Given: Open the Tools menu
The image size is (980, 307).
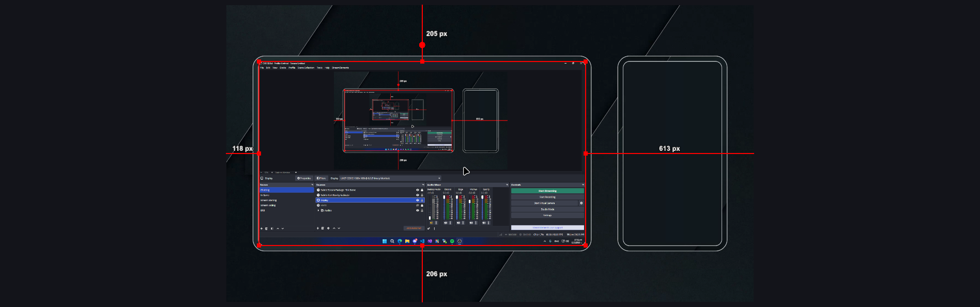Looking at the screenshot, I should [x=319, y=68].
